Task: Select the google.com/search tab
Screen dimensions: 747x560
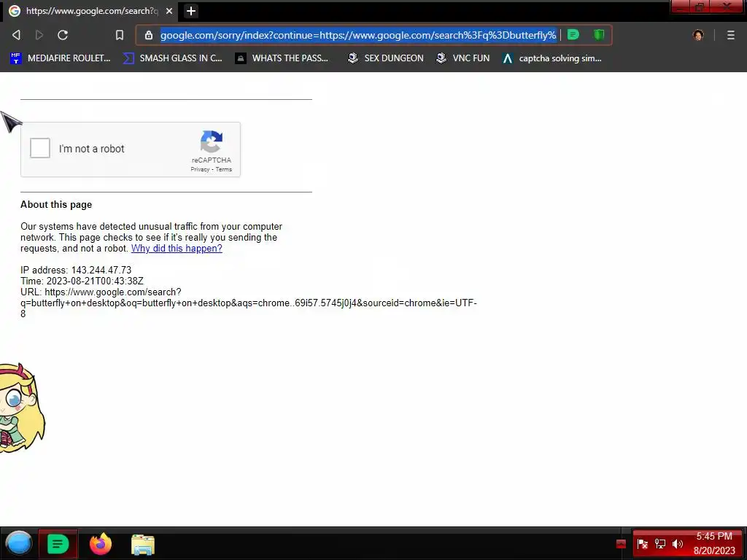Action: 90,11
